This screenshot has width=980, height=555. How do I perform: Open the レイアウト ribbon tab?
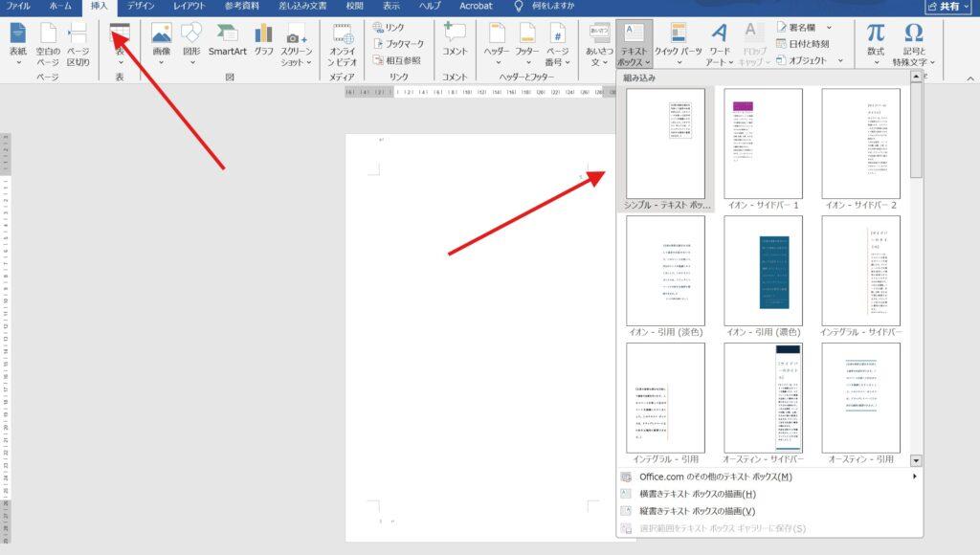[x=189, y=6]
